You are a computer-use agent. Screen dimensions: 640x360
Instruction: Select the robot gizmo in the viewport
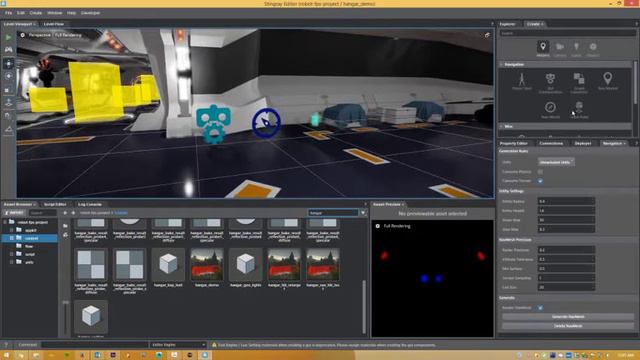(x=213, y=124)
